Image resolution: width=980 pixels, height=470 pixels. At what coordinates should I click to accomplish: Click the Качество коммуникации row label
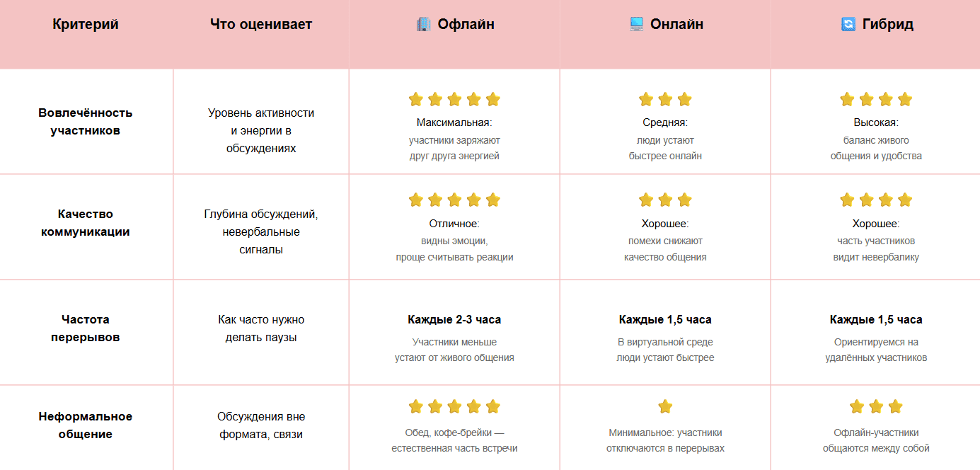[x=86, y=223]
